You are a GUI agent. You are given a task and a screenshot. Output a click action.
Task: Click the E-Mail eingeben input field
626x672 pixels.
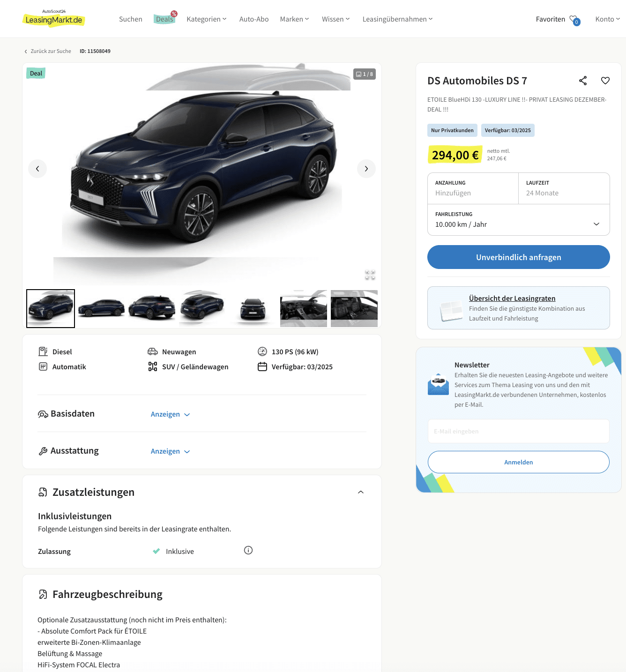tap(519, 431)
